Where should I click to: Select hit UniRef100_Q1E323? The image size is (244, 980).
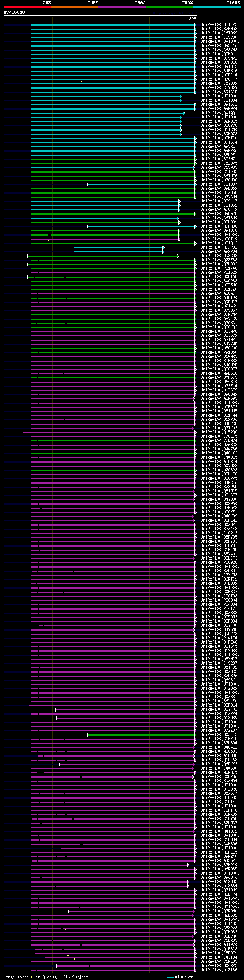219,949
